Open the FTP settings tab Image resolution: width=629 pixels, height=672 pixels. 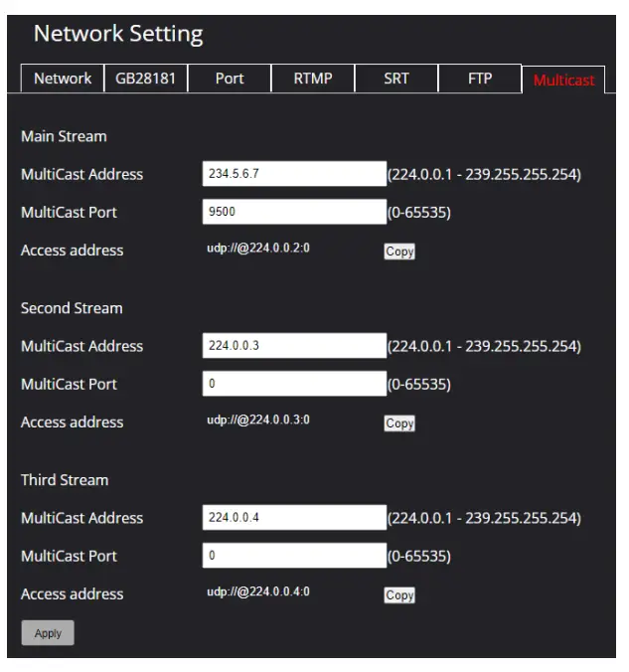480,79
